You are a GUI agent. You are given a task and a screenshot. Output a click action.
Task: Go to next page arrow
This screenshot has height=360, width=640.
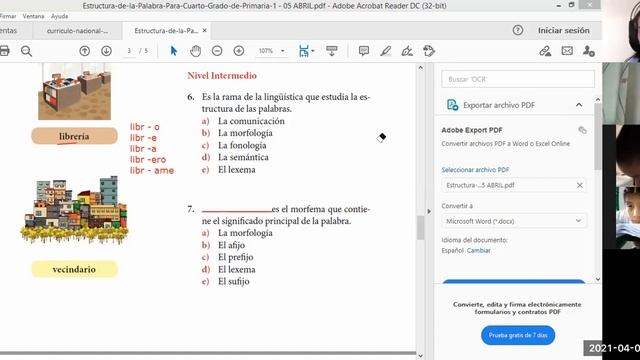(x=106, y=51)
